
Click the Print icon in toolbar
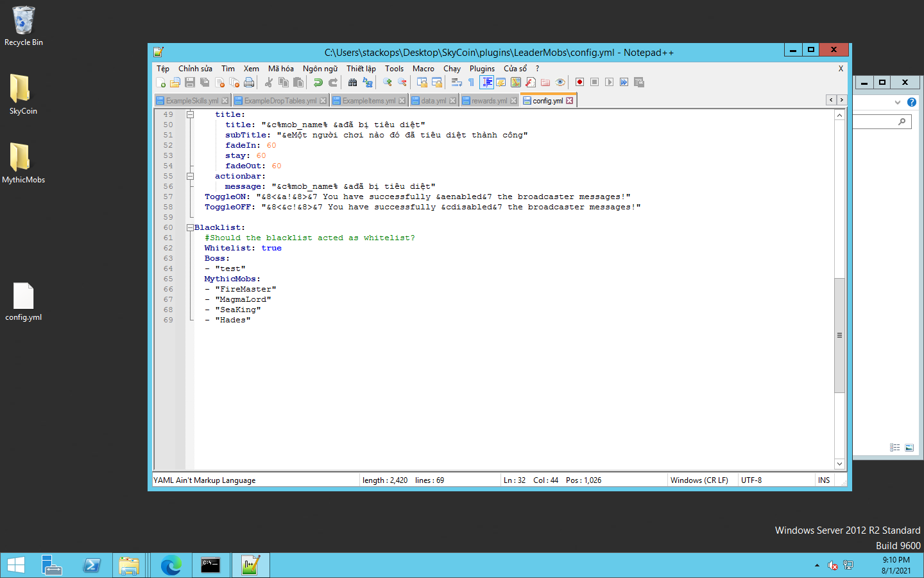[249, 82]
